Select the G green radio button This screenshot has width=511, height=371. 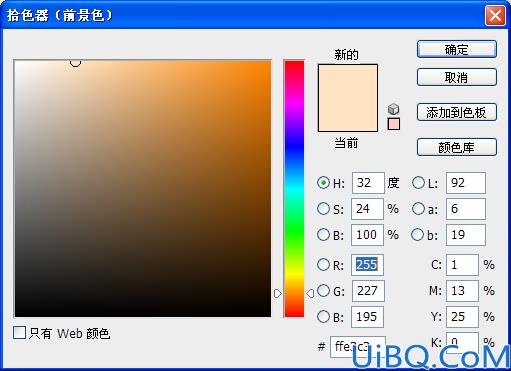click(x=323, y=291)
